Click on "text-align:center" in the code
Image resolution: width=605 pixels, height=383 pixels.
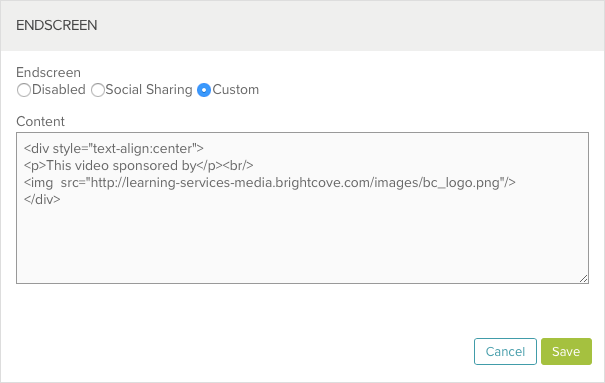(143, 148)
